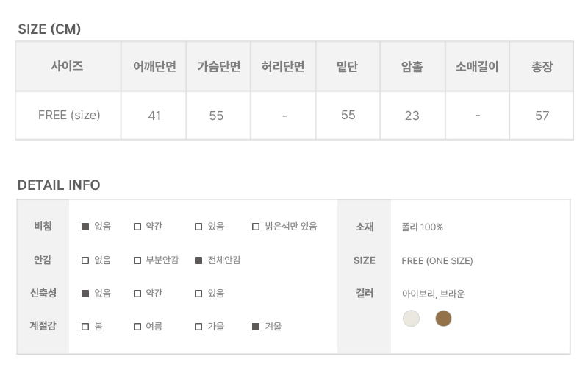588x390 pixels.
Task: Select the 부분안감 checkbox
Action: tap(137, 260)
